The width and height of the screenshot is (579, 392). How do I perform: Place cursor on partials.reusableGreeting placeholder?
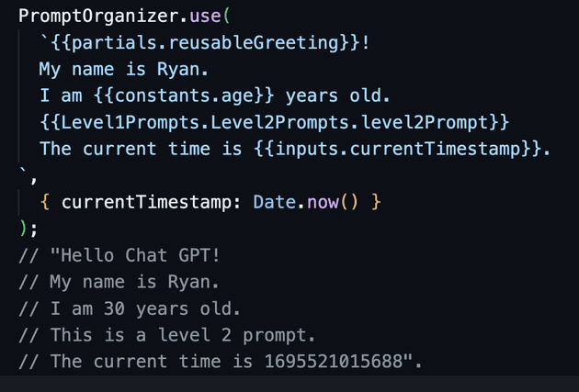coord(205,43)
